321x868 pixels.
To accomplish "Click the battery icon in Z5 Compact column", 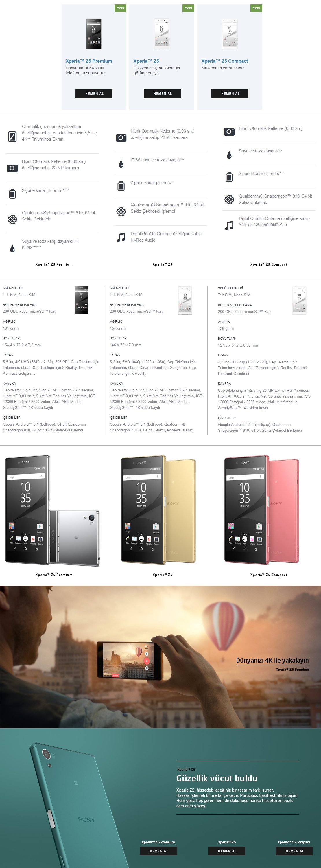I will coord(229,177).
